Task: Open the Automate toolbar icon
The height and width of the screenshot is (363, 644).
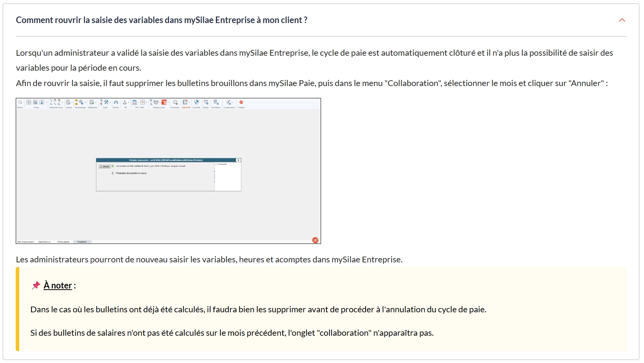Action: pos(175,103)
